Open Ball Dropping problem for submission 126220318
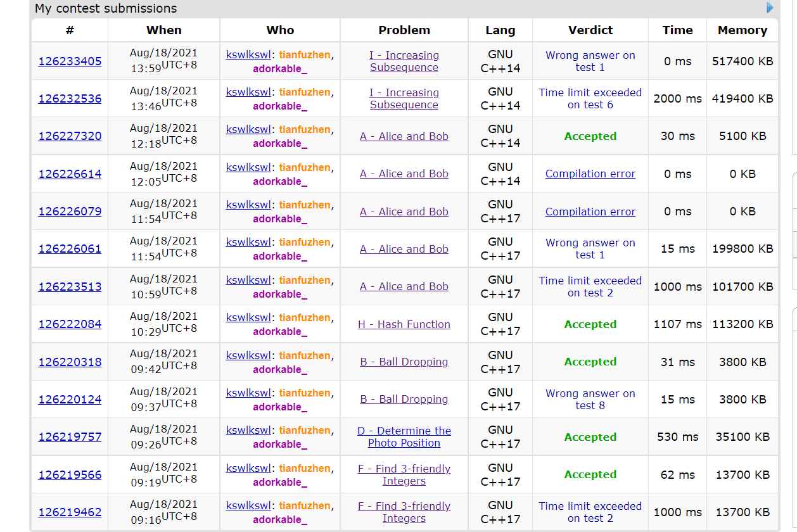Image resolution: width=797 pixels, height=532 pixels. (404, 362)
